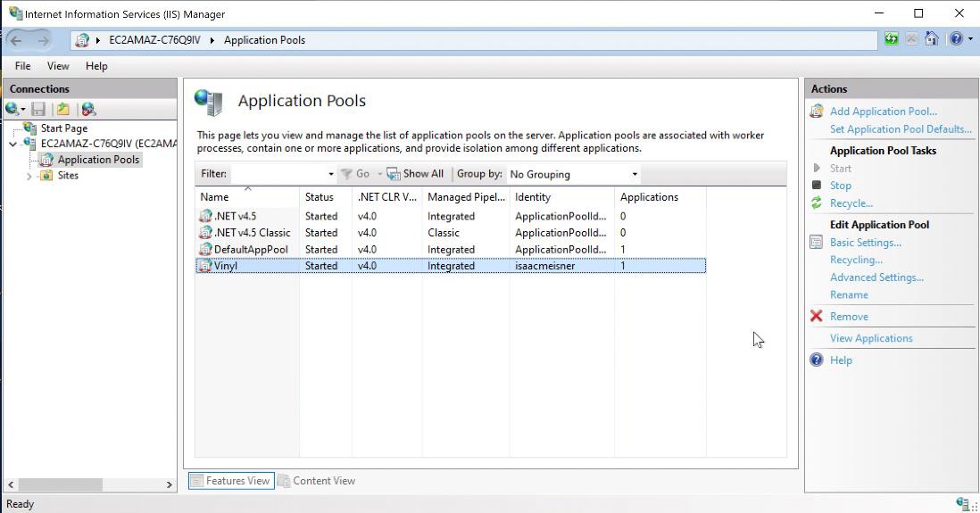Click the Delete Connection icon in Connections toolbar
The height and width of the screenshot is (513, 980).
pos(87,109)
